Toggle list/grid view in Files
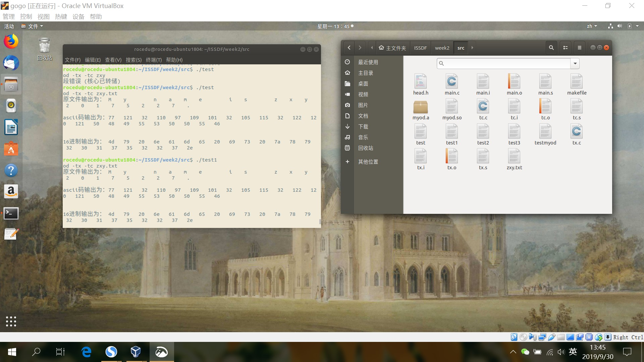This screenshot has height=362, width=644. pos(566,48)
